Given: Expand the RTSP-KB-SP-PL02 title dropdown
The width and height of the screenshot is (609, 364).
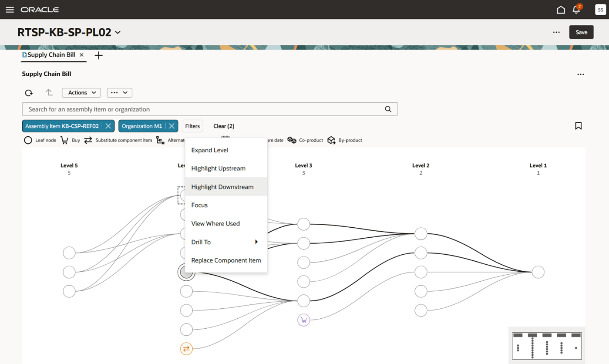Looking at the screenshot, I should 118,33.
